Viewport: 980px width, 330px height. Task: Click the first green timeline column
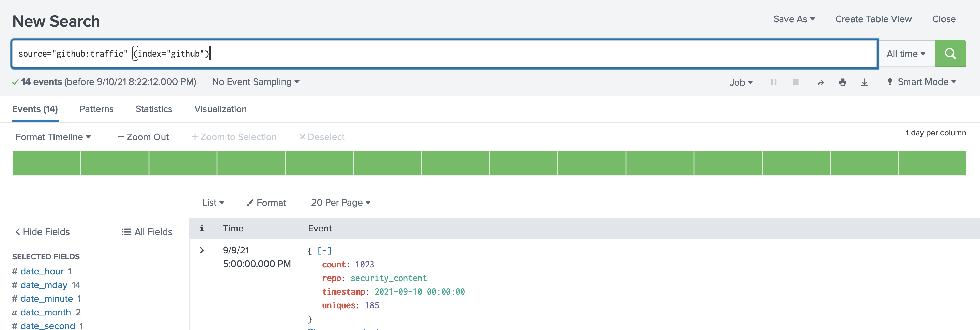point(46,163)
